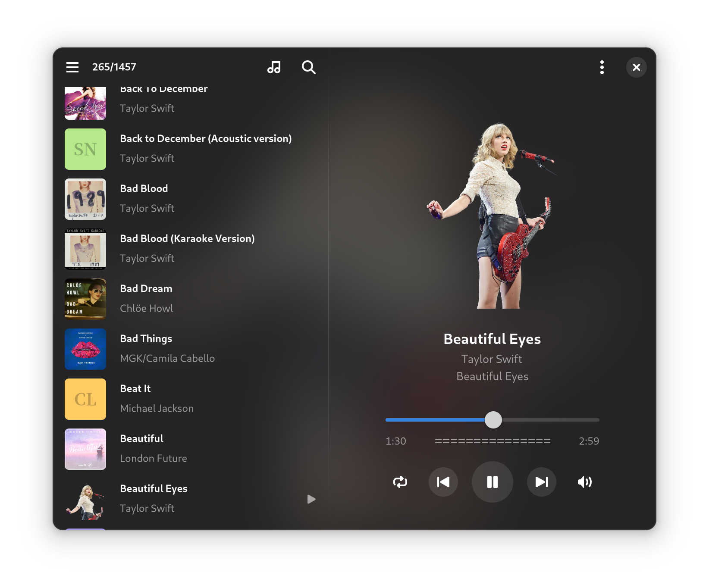Viewport: 709px width, 588px height.
Task: Click London Future artist name
Action: 154,458
